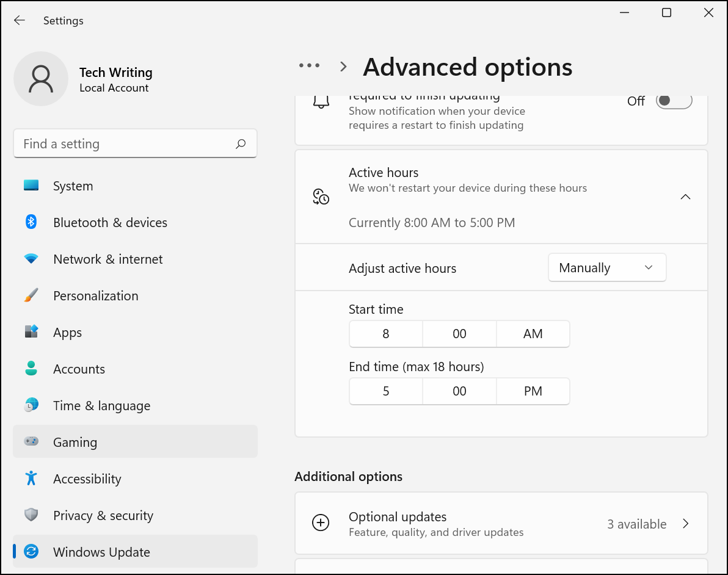This screenshot has height=575, width=728.
Task: Click the breadcrumb ellipsis button
Action: 309,66
